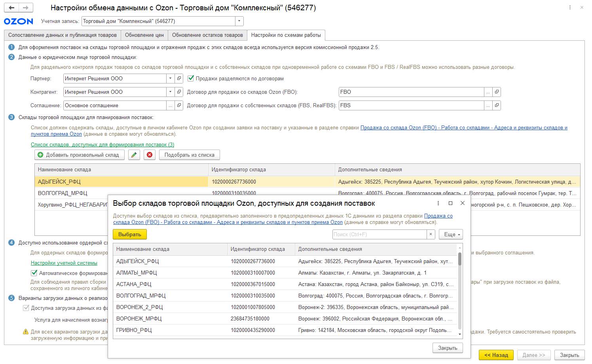
Task: Expand the Учетная запись dropdown
Action: (x=239, y=21)
